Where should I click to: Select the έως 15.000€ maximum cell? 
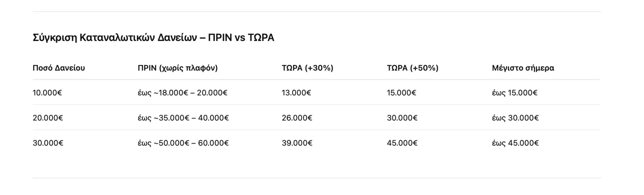[x=514, y=93]
